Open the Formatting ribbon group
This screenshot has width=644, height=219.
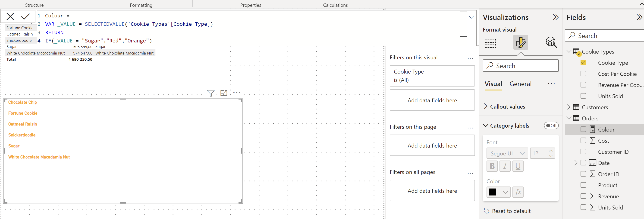pyautogui.click(x=141, y=5)
